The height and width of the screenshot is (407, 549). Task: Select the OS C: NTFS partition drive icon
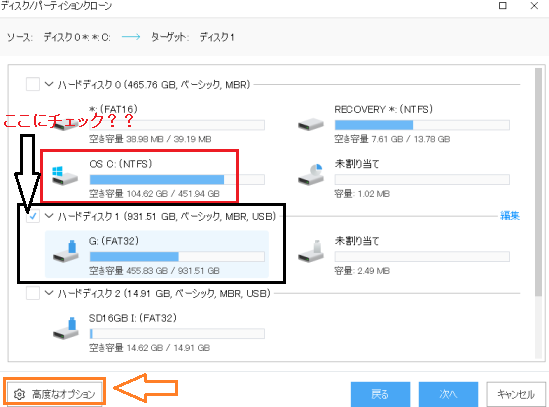pos(65,175)
